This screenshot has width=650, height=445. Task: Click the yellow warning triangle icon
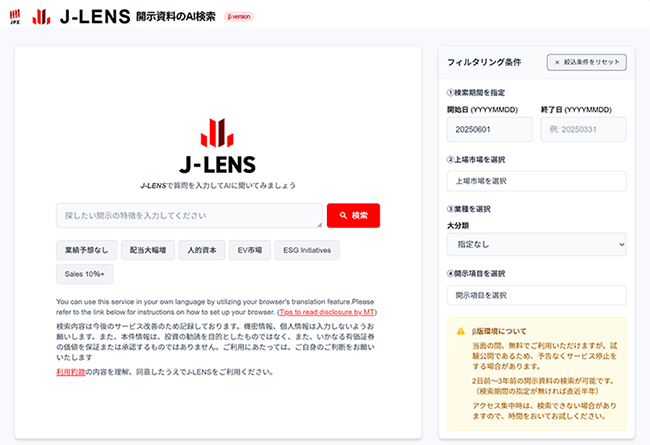coord(461,331)
